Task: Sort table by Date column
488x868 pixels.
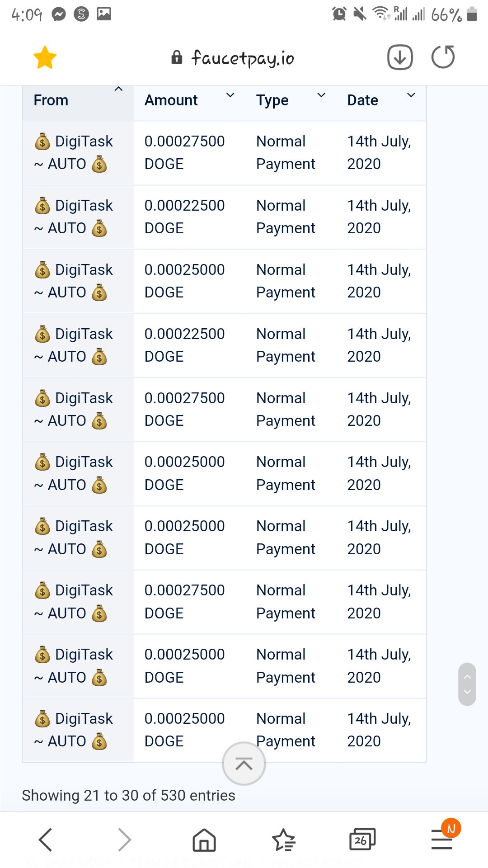Action: pyautogui.click(x=381, y=100)
